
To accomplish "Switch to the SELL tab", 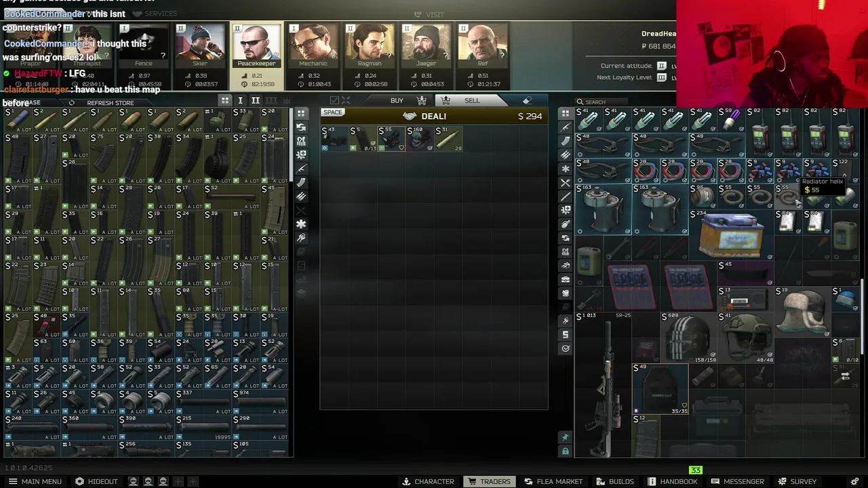I will pyautogui.click(x=471, y=100).
